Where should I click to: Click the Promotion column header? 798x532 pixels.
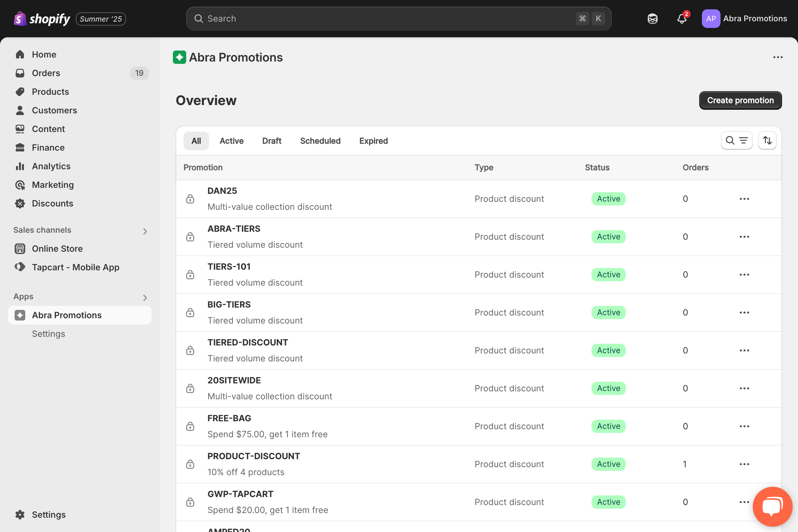tap(203, 168)
